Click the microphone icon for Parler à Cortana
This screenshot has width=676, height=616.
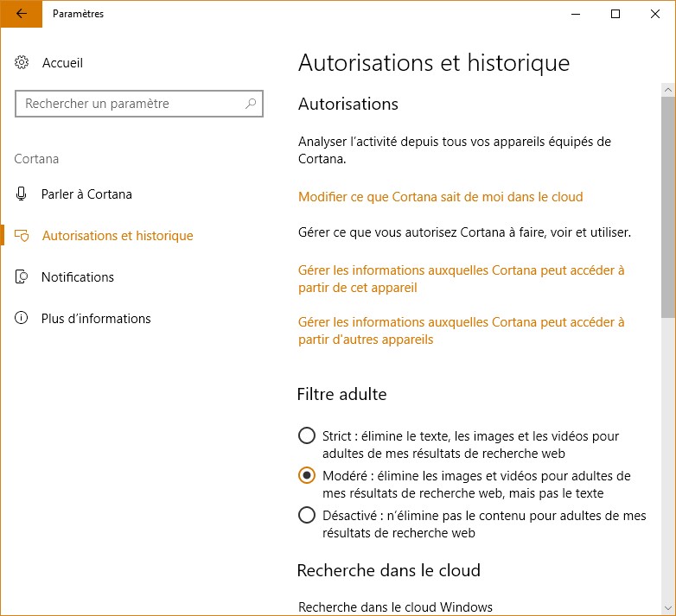(22, 194)
